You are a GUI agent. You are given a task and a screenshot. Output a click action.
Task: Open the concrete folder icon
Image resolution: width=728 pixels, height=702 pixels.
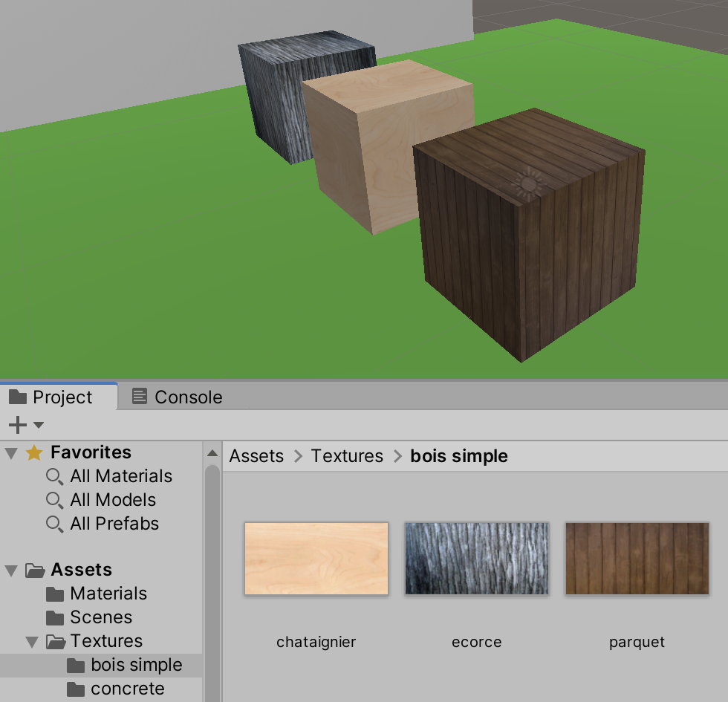pos(76,689)
